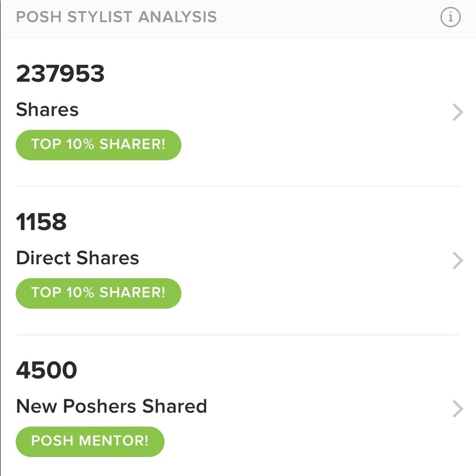Expand the New Poshers Shared chevron
The width and height of the screenshot is (476, 476).
click(457, 409)
